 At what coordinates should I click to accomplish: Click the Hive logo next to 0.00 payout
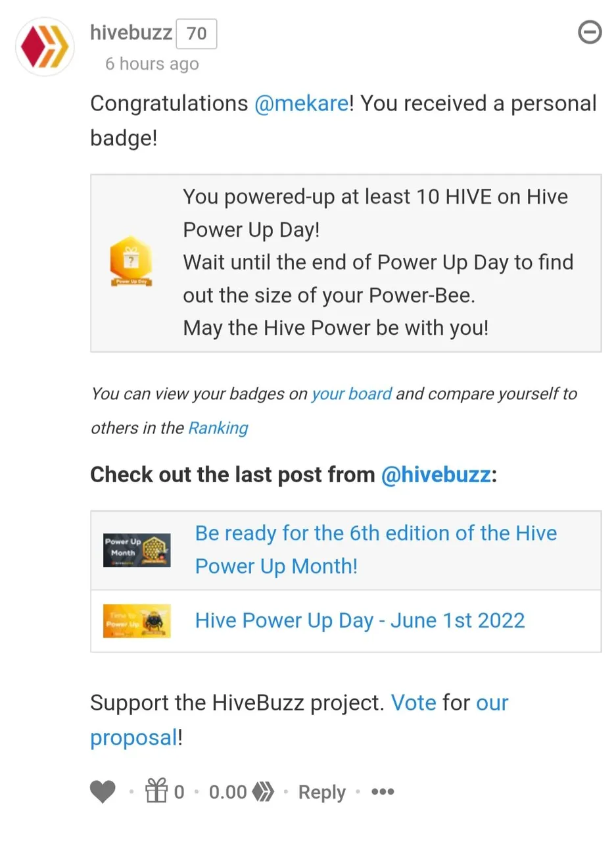264,792
